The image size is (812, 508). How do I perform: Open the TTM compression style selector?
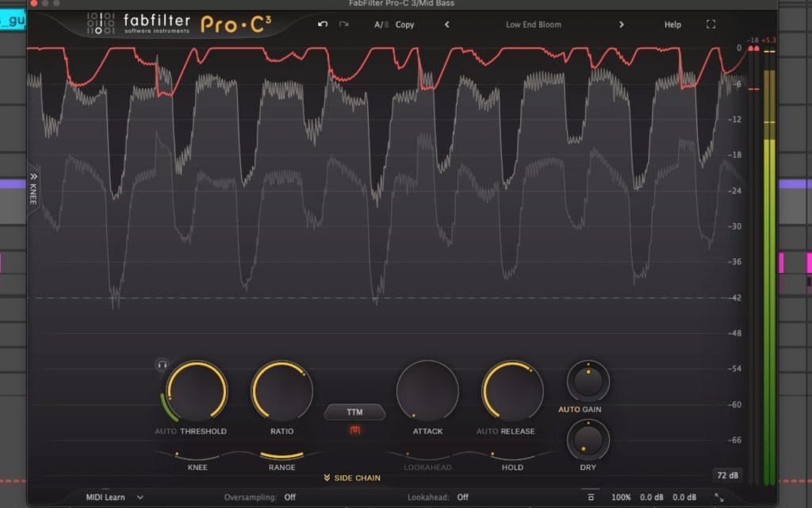click(x=354, y=413)
